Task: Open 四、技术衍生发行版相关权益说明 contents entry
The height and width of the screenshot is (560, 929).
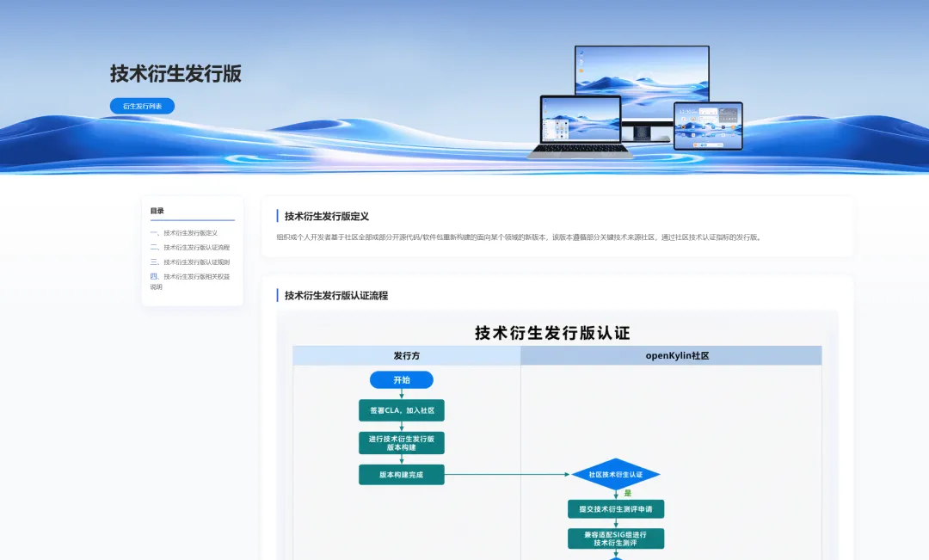Action: click(189, 281)
